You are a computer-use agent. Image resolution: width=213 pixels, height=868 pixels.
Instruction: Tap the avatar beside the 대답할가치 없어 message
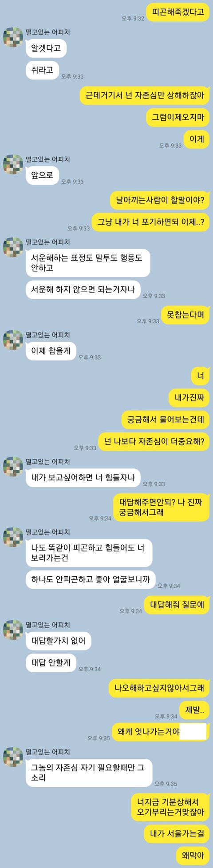[13, 630]
